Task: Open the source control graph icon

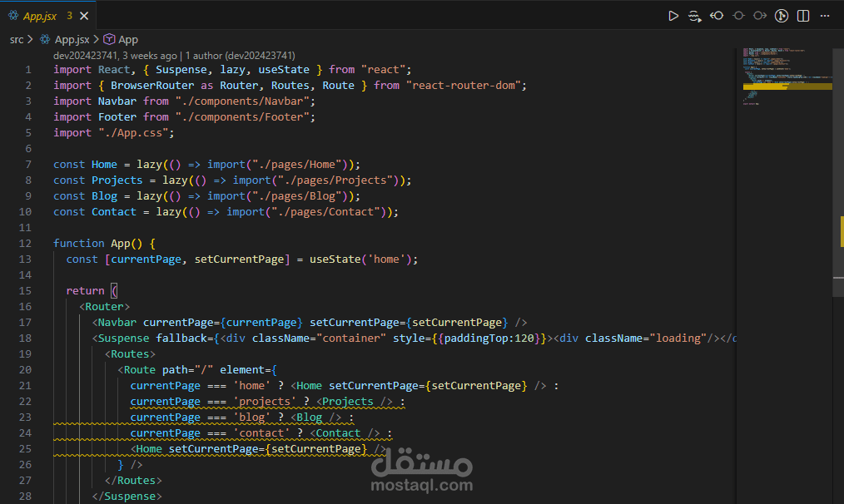Action: 781,15
